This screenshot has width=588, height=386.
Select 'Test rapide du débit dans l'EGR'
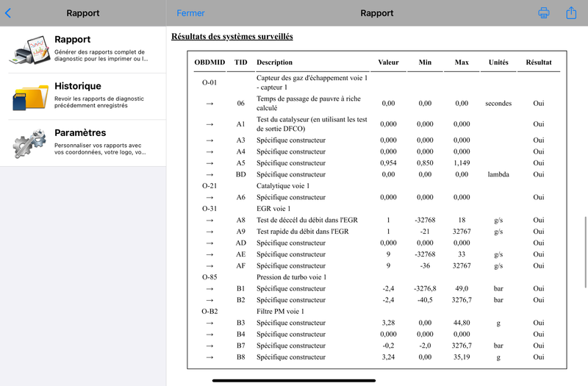pyautogui.click(x=303, y=232)
